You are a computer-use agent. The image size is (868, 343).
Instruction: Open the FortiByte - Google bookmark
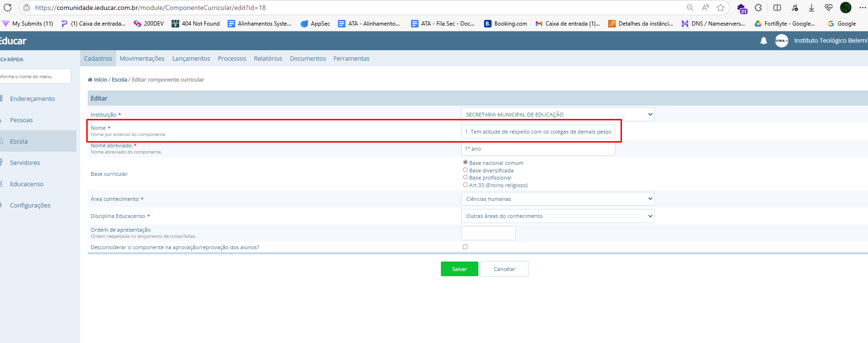(x=785, y=24)
